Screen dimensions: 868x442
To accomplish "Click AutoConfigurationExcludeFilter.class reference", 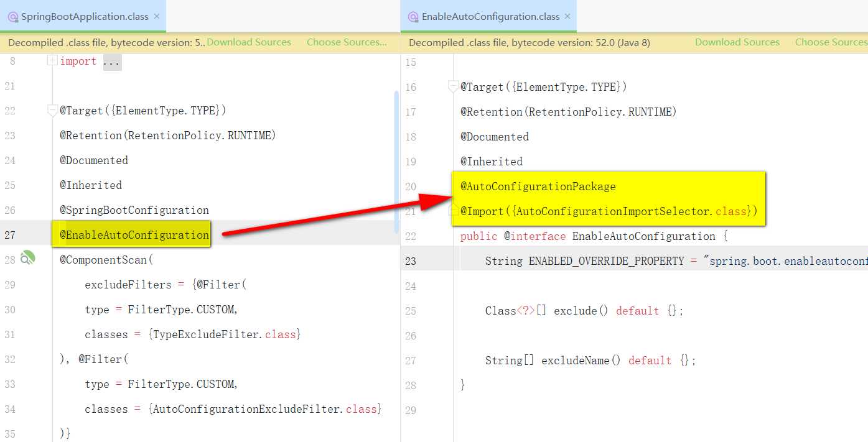I will click(264, 409).
